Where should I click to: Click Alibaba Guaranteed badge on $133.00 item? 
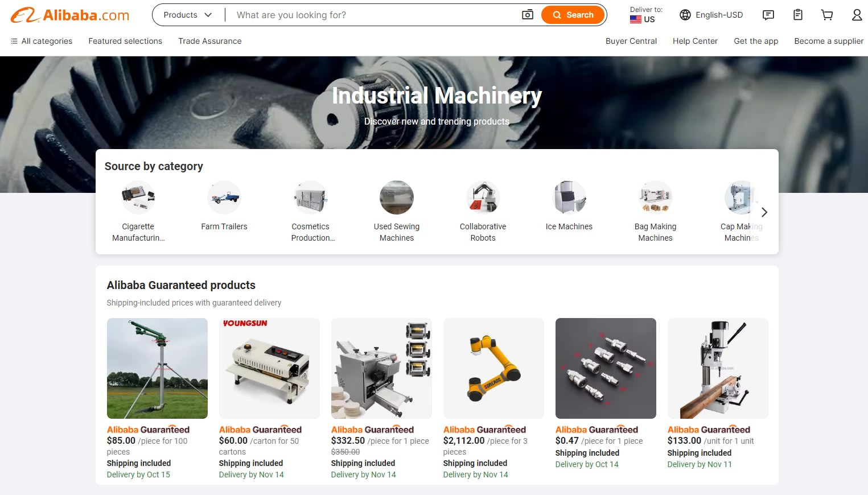pos(709,430)
